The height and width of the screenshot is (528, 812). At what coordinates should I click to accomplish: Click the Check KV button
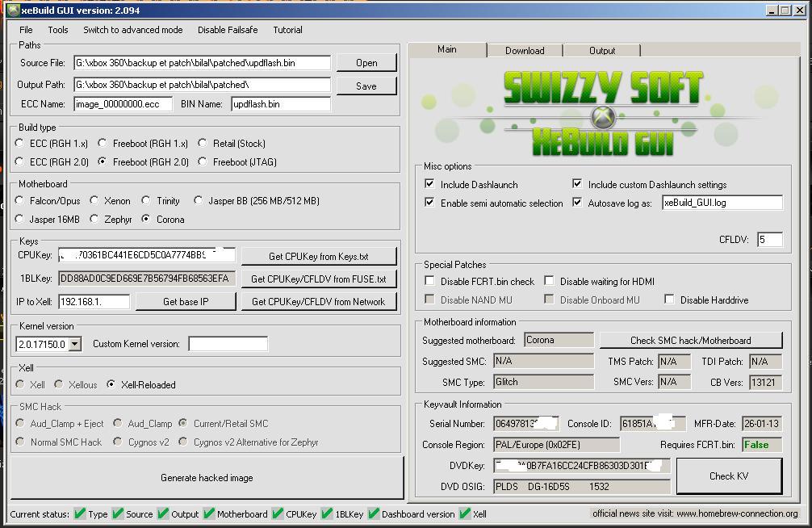pos(729,476)
